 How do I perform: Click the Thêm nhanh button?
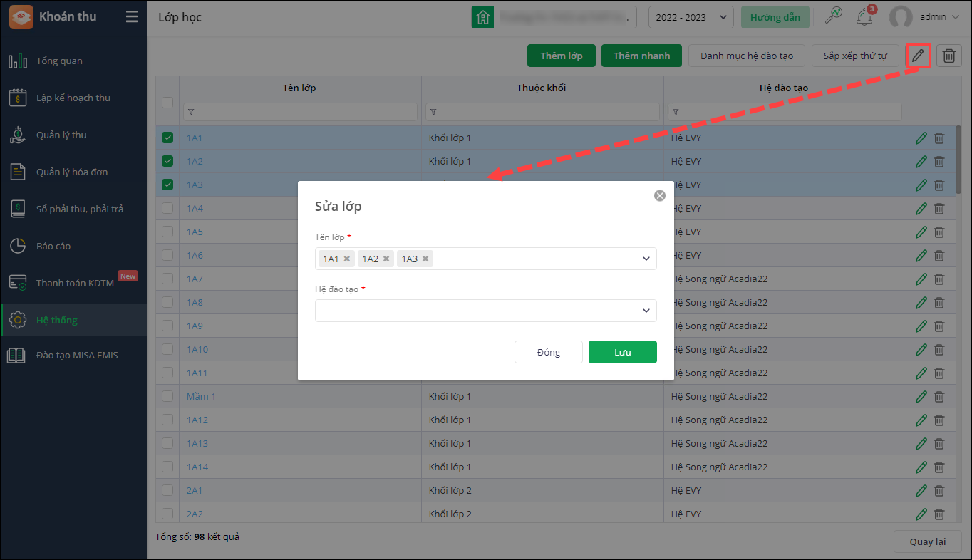641,56
